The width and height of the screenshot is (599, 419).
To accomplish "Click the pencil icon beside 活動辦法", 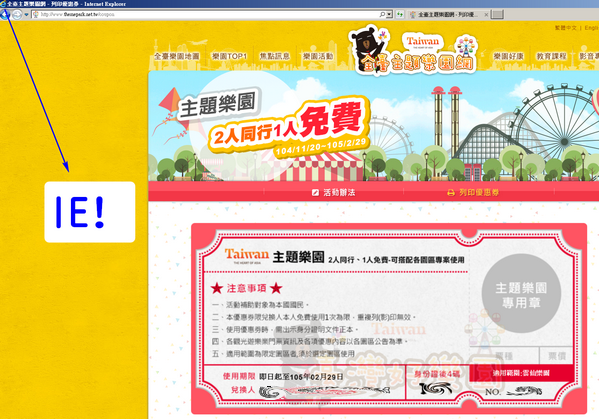I will pos(315,193).
